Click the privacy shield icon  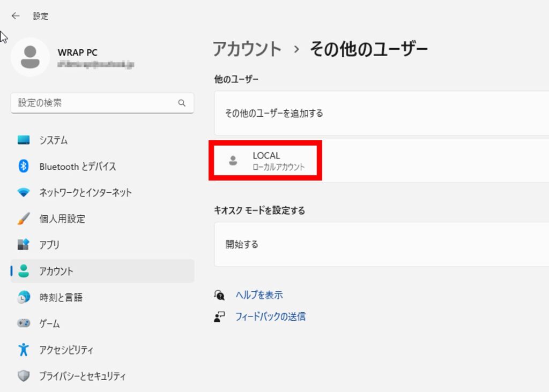click(x=24, y=376)
